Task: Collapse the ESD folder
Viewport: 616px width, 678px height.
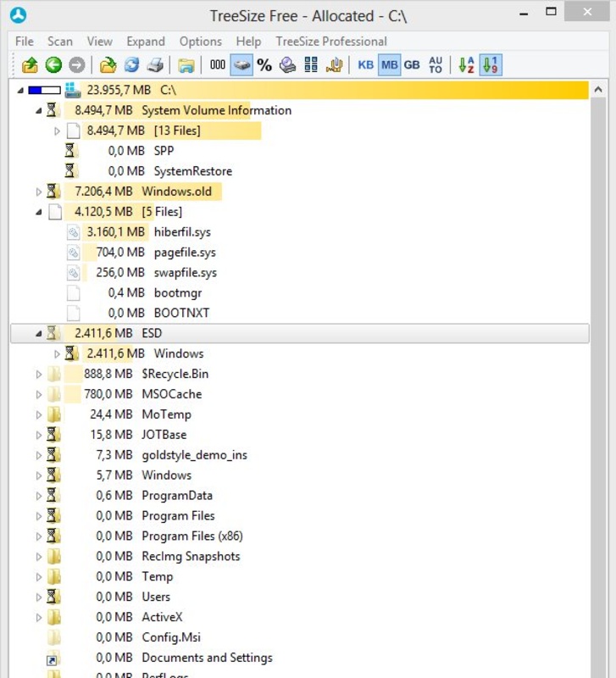Action: [38, 333]
